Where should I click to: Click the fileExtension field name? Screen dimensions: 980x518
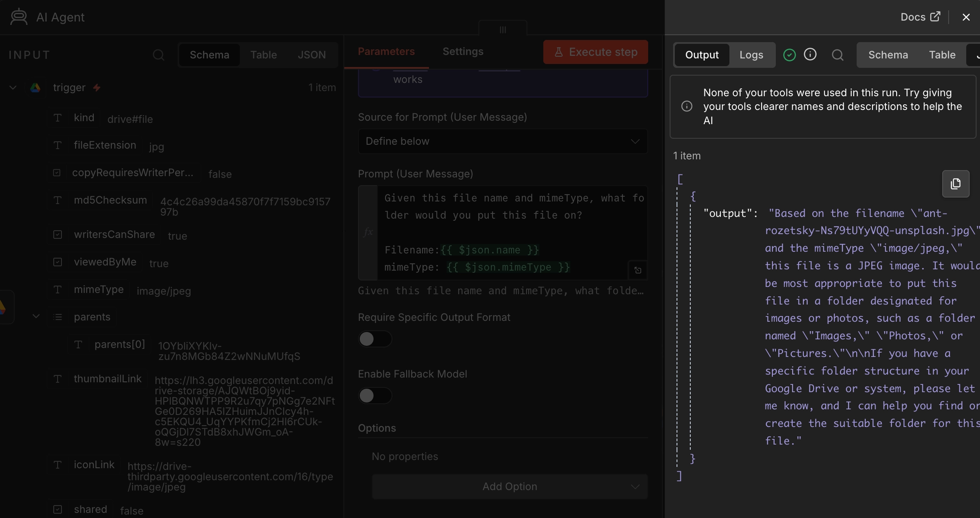105,145
